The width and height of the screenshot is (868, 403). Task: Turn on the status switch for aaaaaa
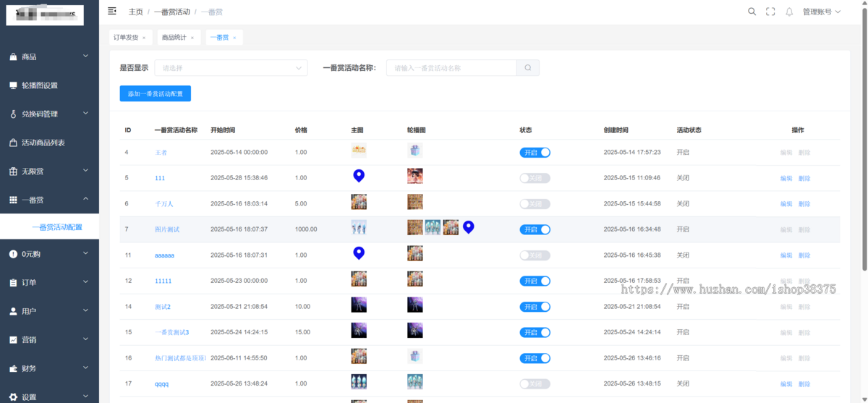point(535,255)
